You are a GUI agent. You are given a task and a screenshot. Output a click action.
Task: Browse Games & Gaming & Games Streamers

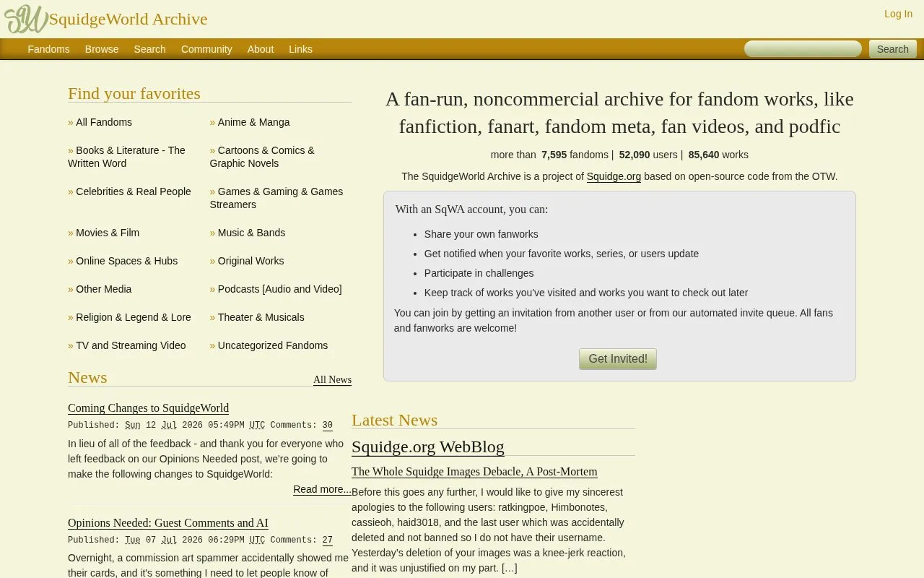click(276, 198)
